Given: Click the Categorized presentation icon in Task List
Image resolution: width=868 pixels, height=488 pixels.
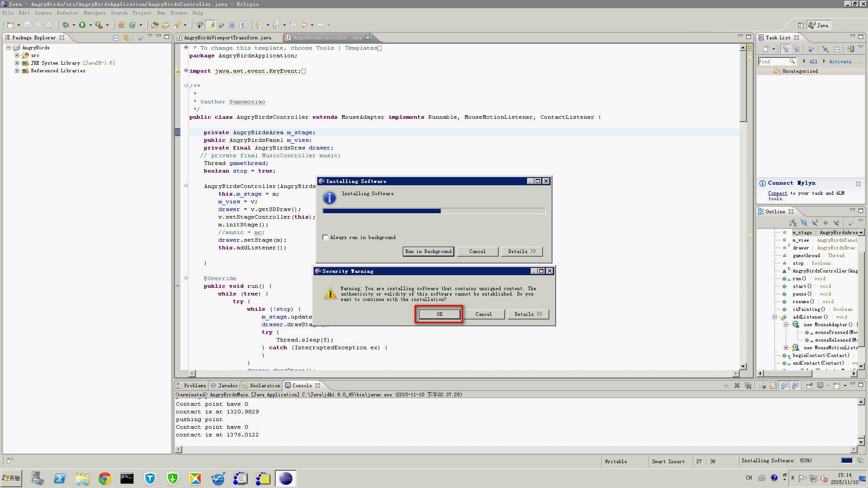Looking at the screenshot, I should [786, 49].
